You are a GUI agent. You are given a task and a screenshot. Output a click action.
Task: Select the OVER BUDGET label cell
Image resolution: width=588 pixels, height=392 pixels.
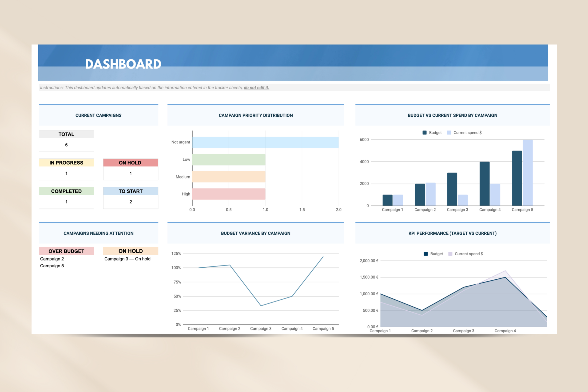click(66, 251)
